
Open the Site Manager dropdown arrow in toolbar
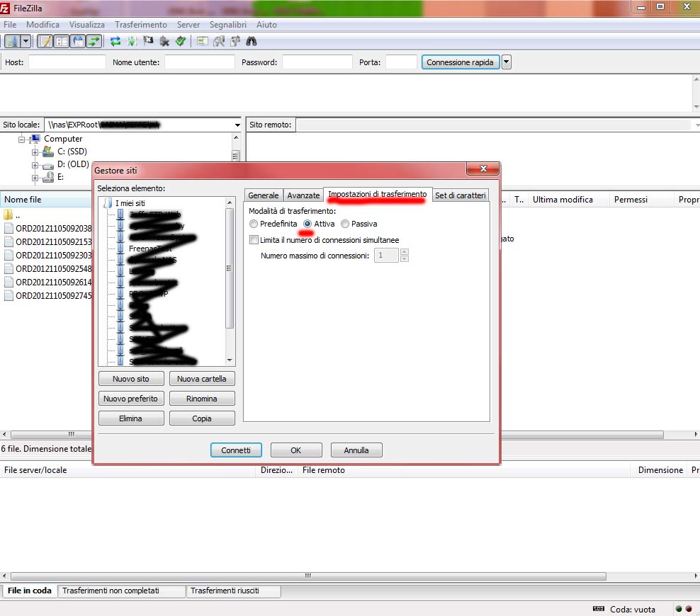coord(26,42)
